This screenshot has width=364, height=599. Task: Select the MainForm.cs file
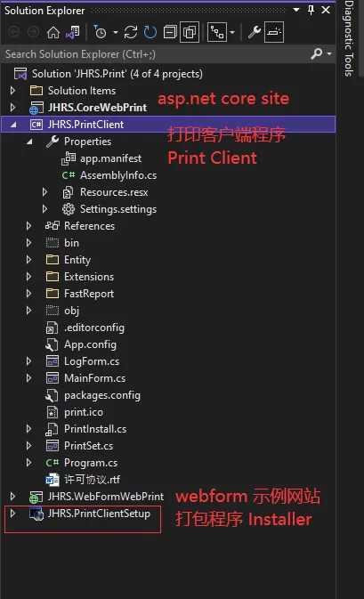tap(94, 378)
